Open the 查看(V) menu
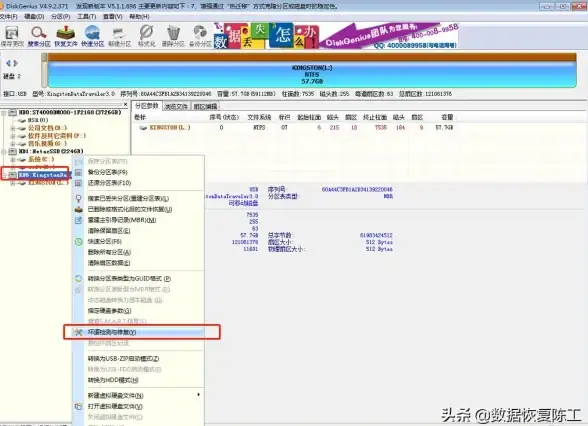588x426 pixels. click(112, 16)
